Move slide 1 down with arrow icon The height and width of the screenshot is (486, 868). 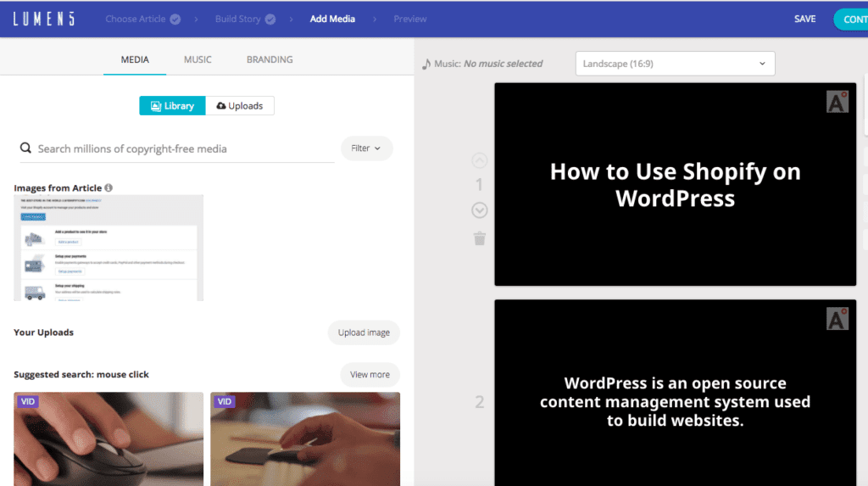[x=479, y=210]
